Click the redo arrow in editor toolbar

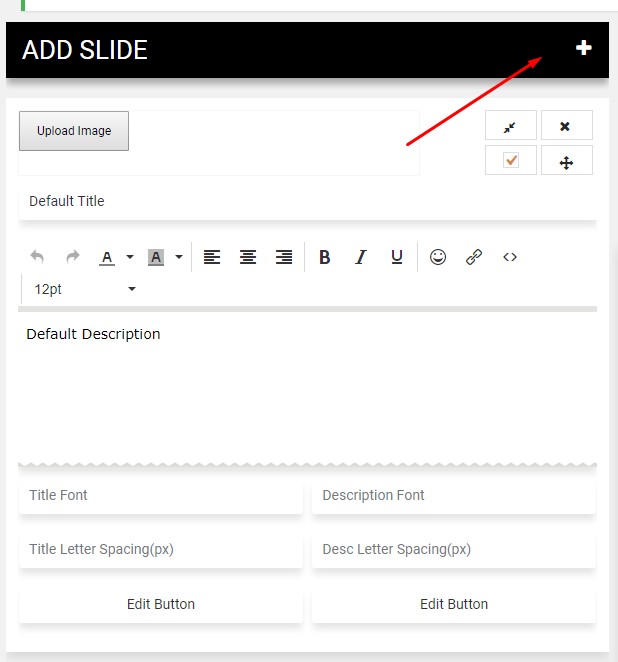click(x=73, y=257)
